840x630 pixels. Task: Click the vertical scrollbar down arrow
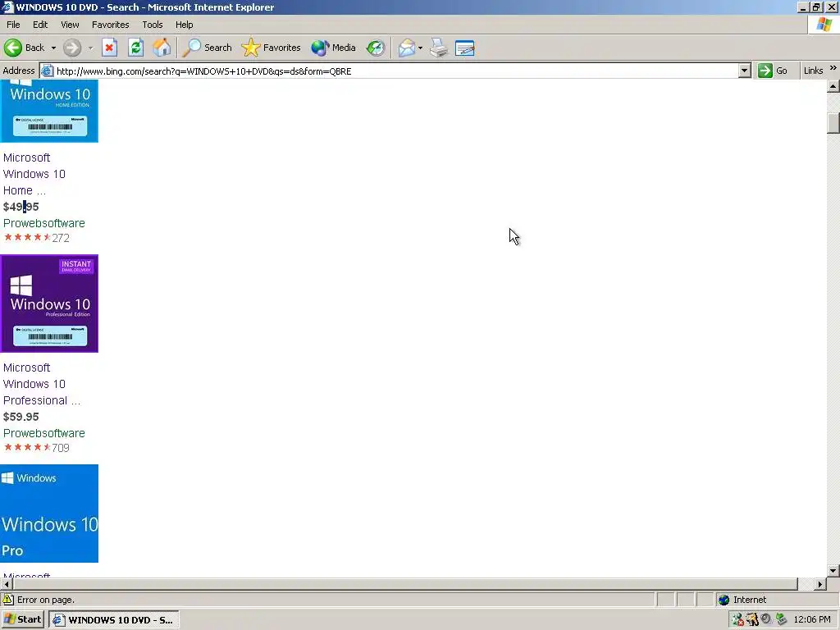pos(833,571)
